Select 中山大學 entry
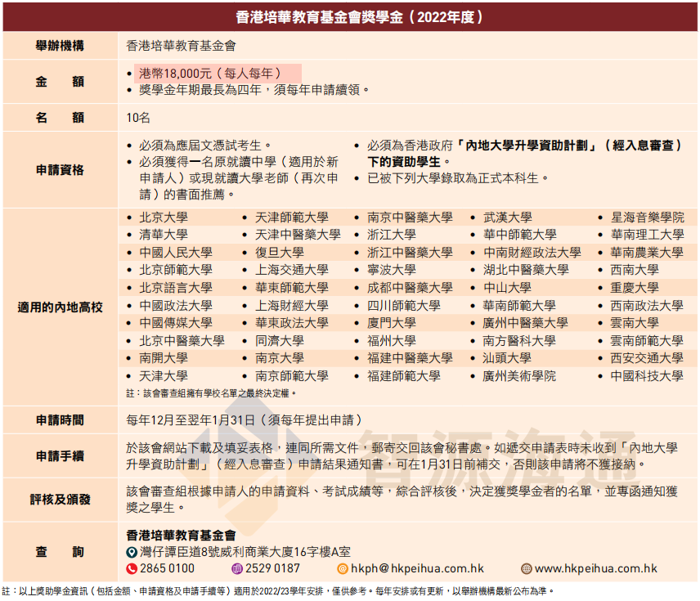The image size is (700, 601). point(507,288)
